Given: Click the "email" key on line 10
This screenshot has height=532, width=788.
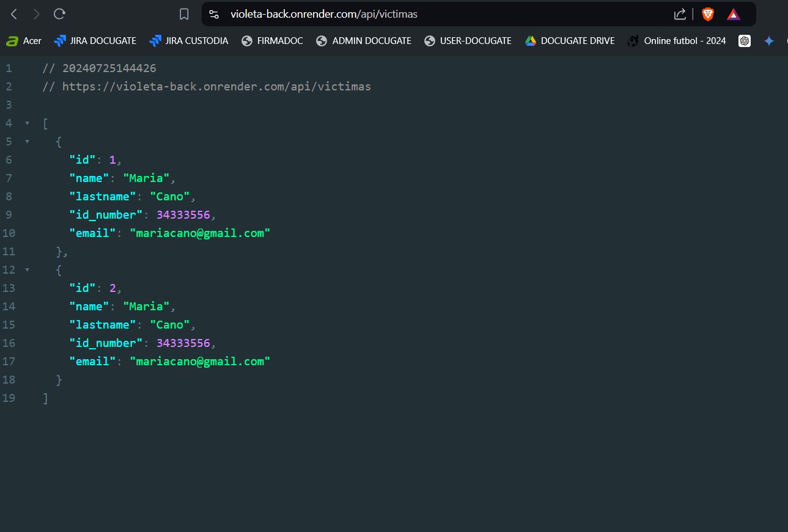Looking at the screenshot, I should 92,233.
